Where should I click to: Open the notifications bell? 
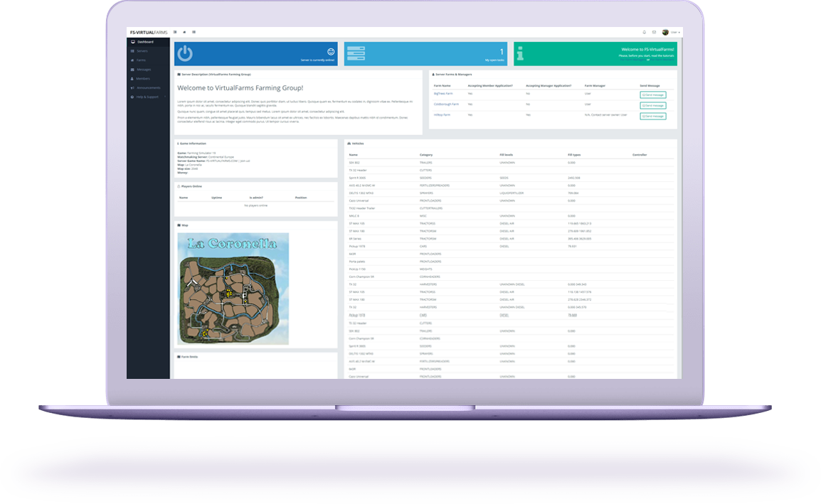tap(645, 33)
